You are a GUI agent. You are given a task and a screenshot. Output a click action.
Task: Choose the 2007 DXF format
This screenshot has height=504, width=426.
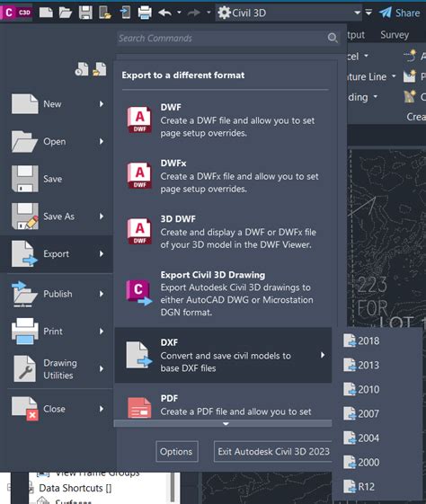361,413
